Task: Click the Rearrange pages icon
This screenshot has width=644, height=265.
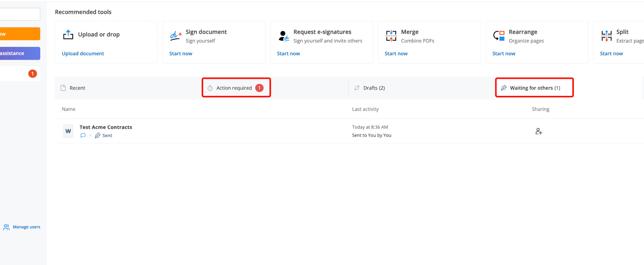Action: coord(499,36)
